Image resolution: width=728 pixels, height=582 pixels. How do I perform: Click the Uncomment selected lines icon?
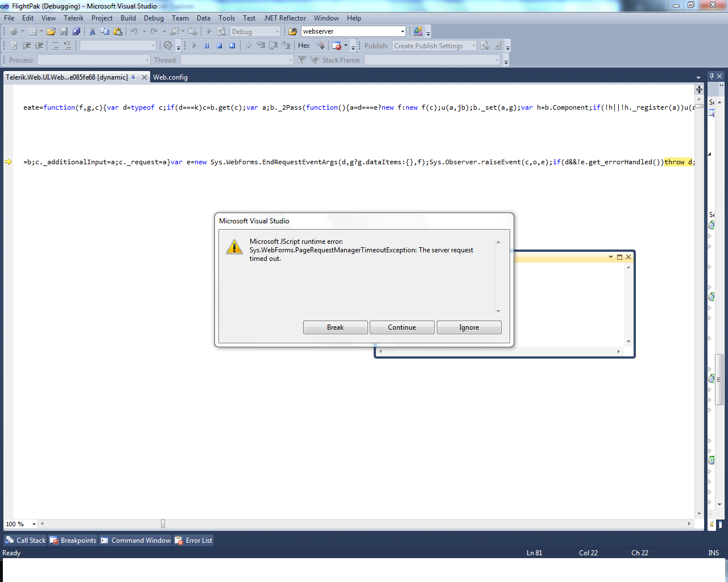pyautogui.click(x=68, y=46)
